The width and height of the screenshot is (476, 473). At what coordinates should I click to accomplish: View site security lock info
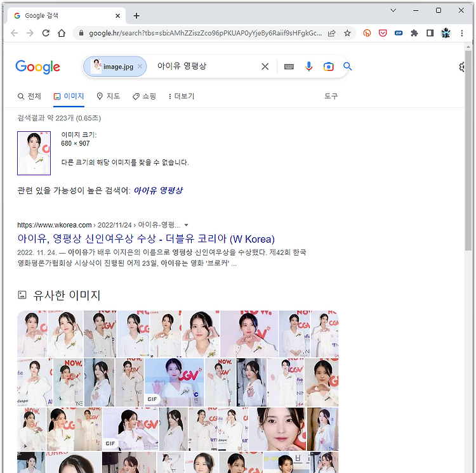pyautogui.click(x=81, y=33)
